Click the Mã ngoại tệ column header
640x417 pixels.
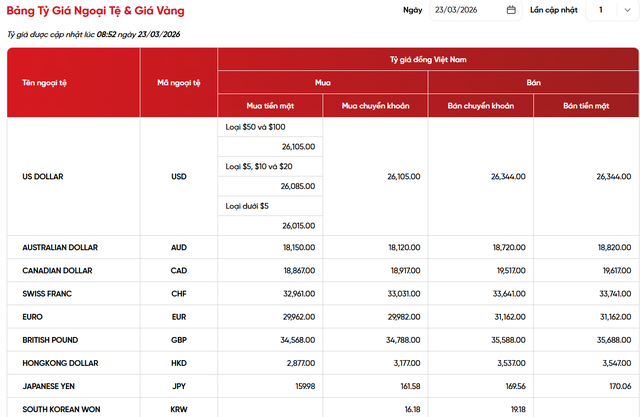pos(179,83)
